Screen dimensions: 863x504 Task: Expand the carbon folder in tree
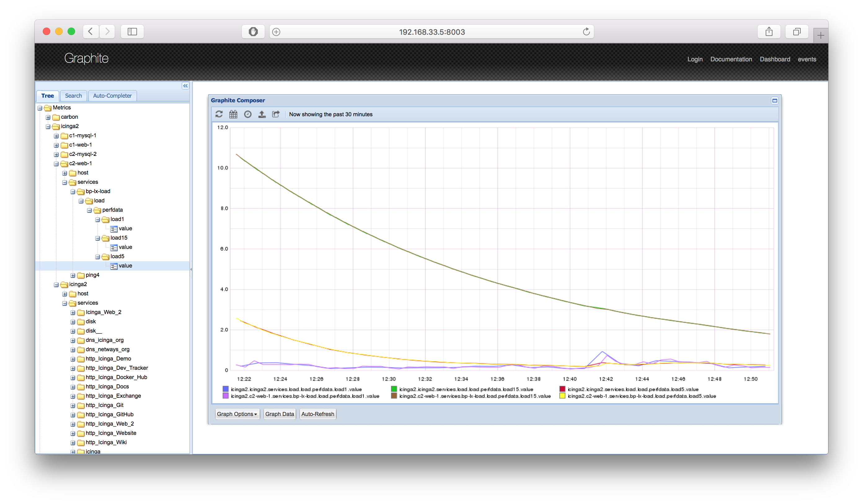coord(48,117)
